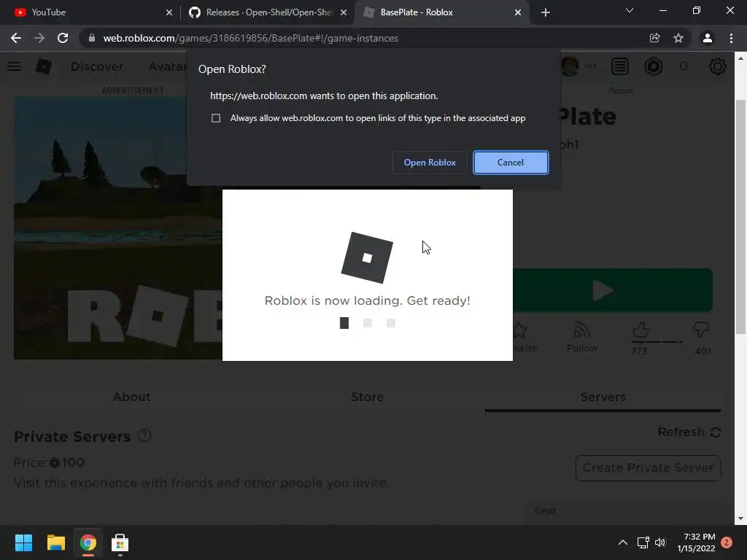Click the volume speaker icon

[x=659, y=542]
